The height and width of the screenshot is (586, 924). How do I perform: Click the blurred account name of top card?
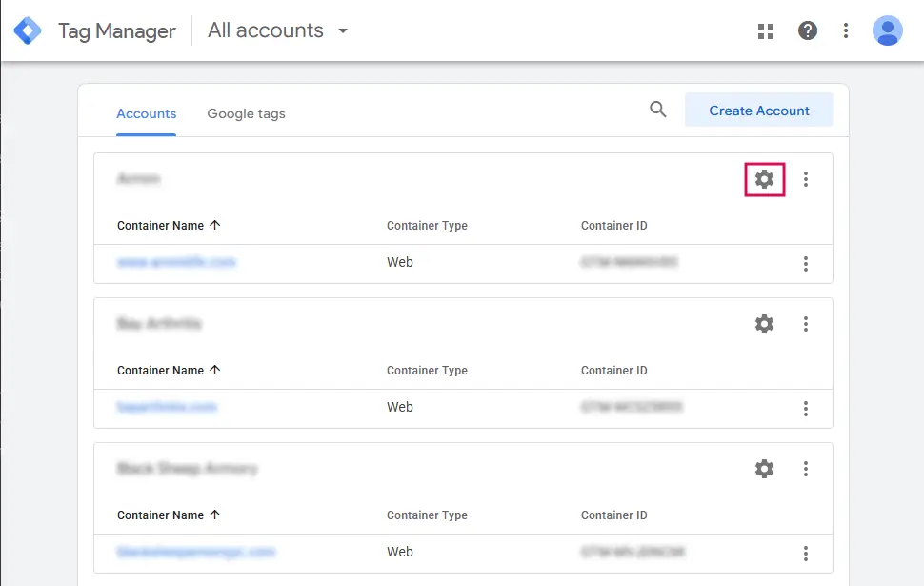138,178
